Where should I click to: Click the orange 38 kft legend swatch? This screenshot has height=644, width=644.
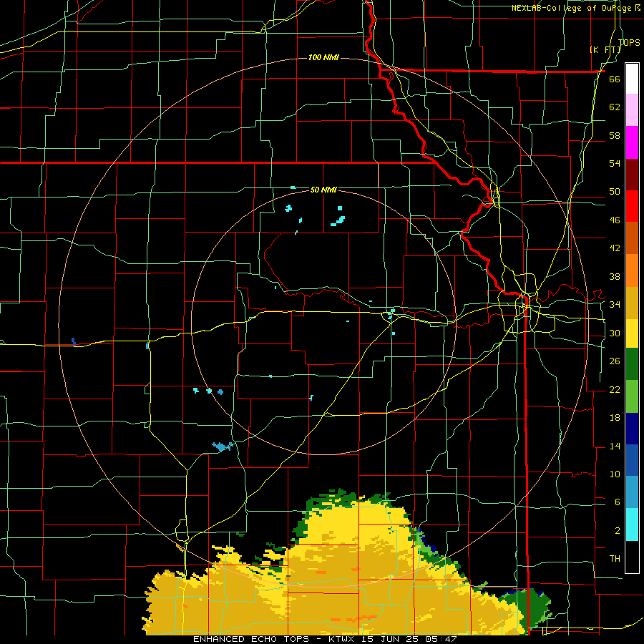(632, 270)
